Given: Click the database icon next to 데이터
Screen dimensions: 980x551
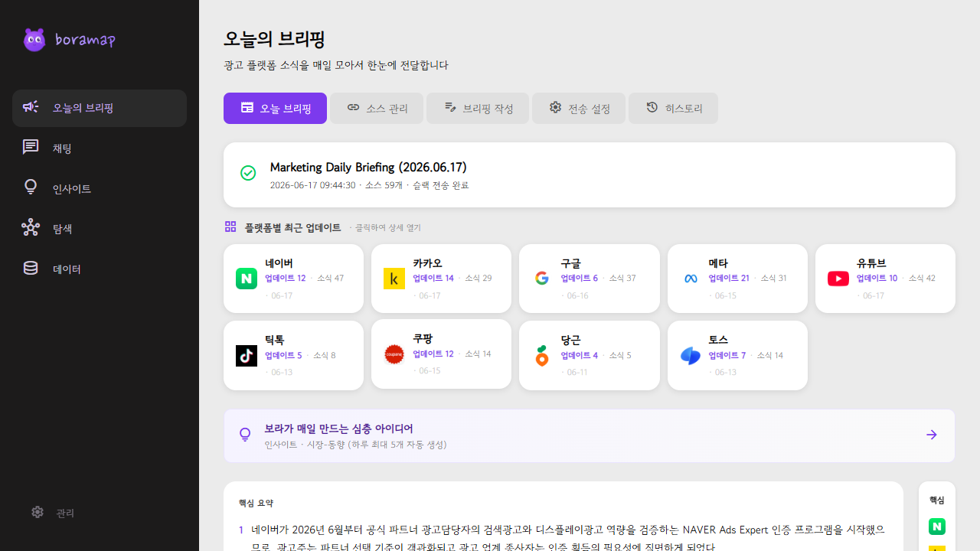Looking at the screenshot, I should pyautogui.click(x=31, y=268).
